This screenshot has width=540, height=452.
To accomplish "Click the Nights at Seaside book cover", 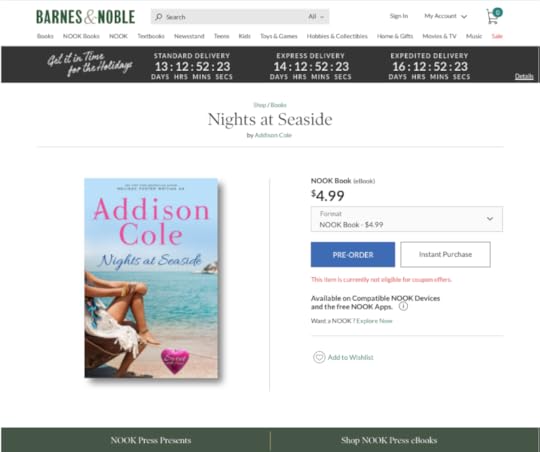I will pos(151,278).
